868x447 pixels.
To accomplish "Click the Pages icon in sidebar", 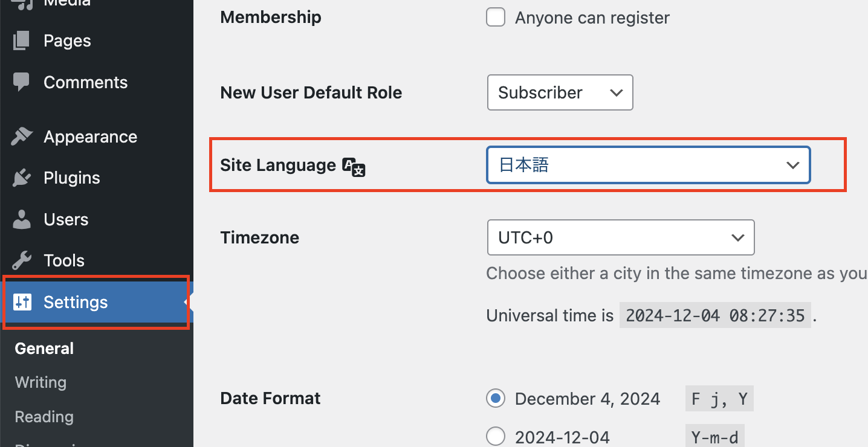I will (21, 41).
